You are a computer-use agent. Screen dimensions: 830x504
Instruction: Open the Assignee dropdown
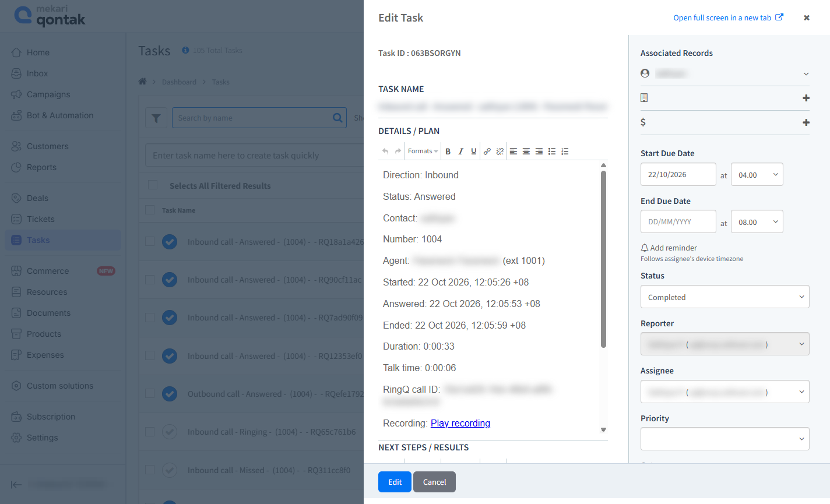(x=725, y=392)
